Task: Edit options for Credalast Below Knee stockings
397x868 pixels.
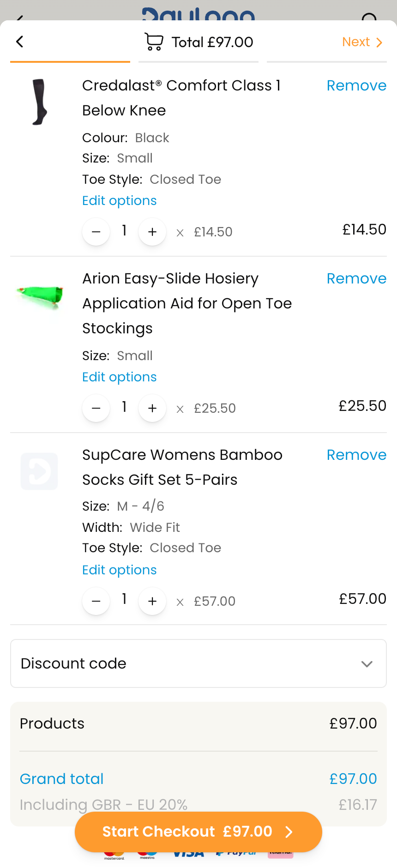Action: click(120, 201)
